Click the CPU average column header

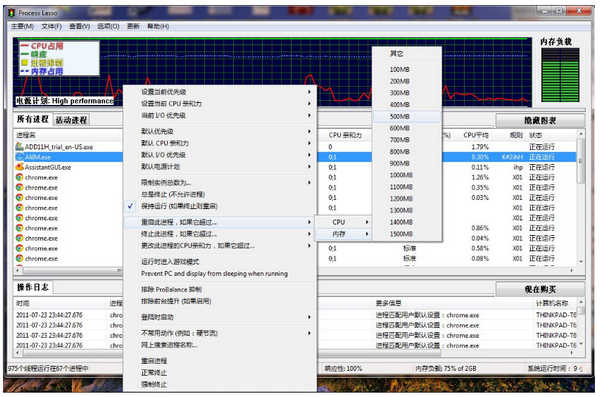pyautogui.click(x=476, y=135)
